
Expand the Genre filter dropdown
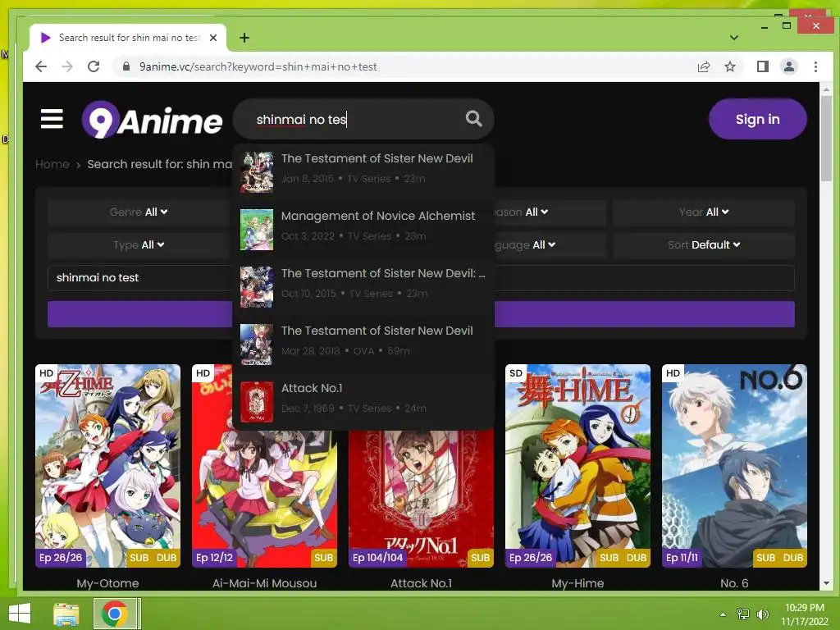click(x=138, y=212)
